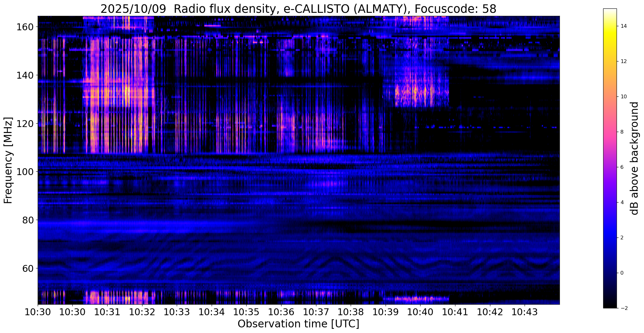Click the 140 frequency tick label

point(25,75)
